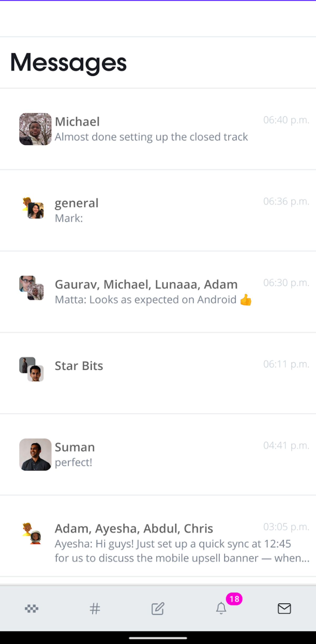Open the channels hashtag tab
Screen dimensions: 316x644
(x=95, y=608)
